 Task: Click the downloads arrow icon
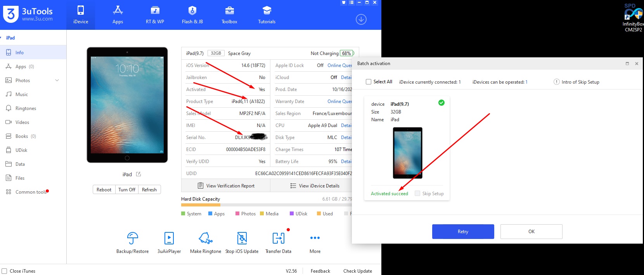[361, 19]
